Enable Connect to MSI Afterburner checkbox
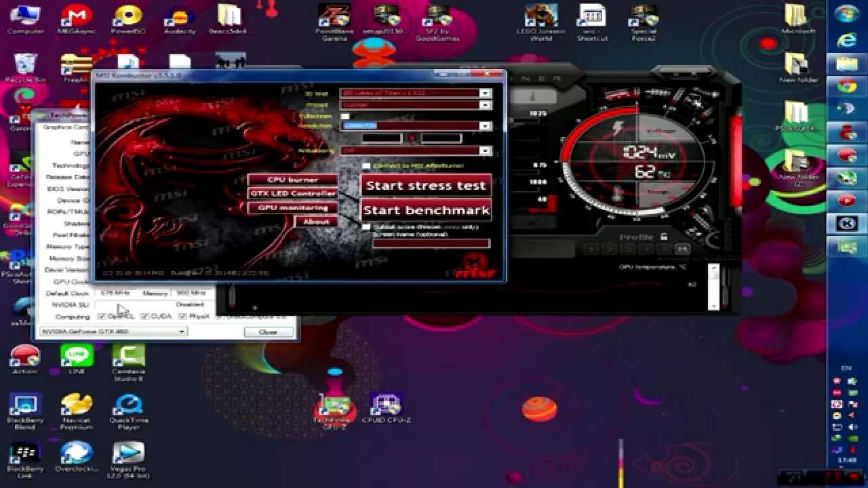This screenshot has height=488, width=868. click(366, 165)
